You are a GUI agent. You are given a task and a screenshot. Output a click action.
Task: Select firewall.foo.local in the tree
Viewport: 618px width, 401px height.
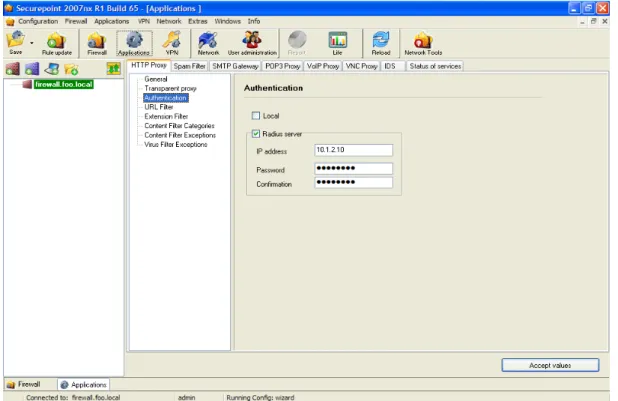64,84
